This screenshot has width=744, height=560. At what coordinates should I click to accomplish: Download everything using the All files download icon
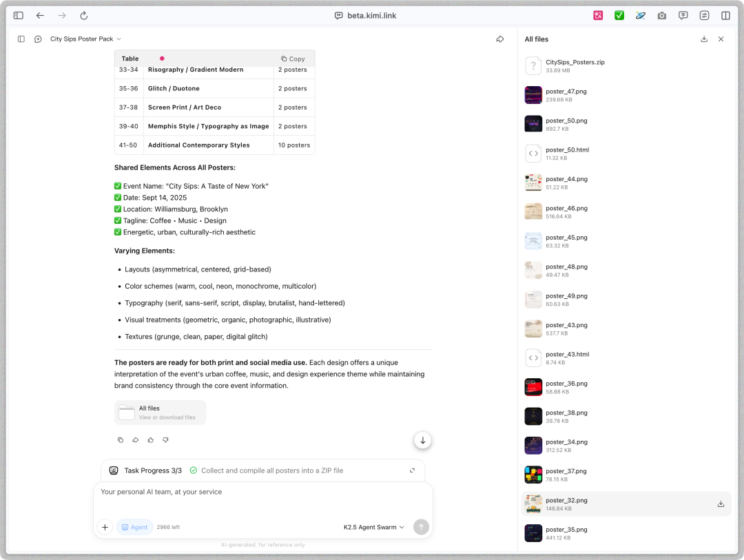703,39
